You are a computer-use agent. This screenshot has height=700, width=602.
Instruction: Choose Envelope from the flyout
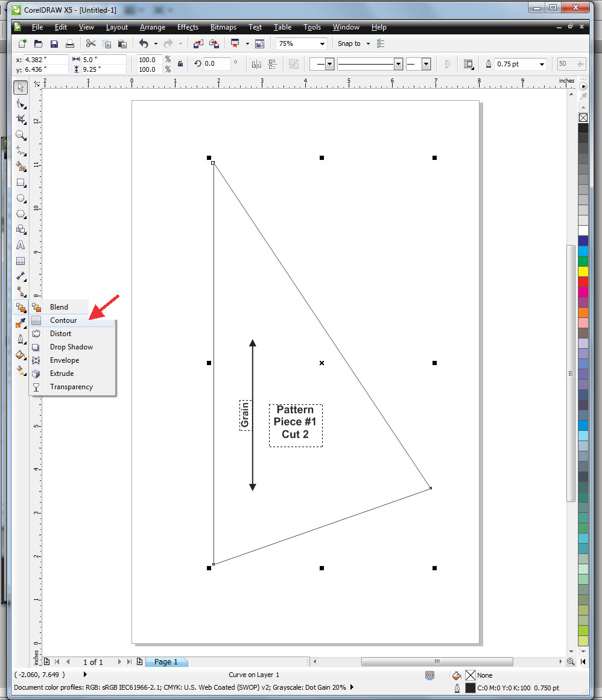(x=72, y=360)
